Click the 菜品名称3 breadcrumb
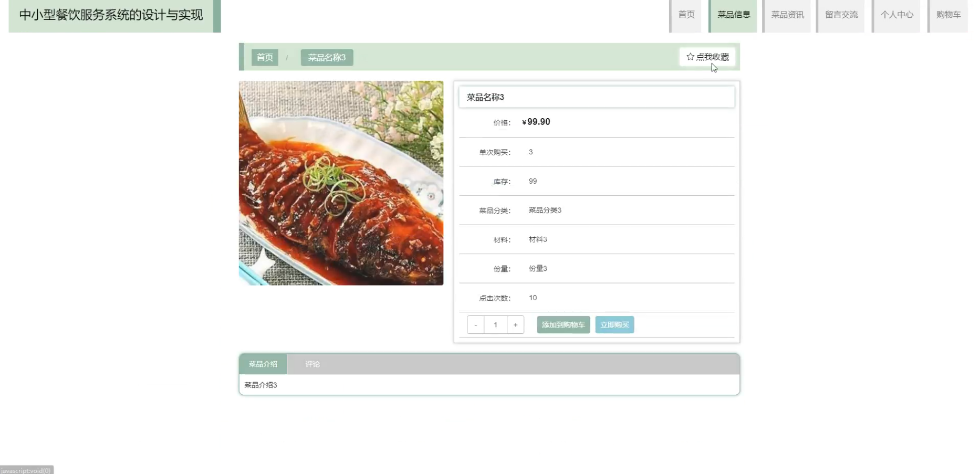Screen dimensions: 980x474 [327, 57]
